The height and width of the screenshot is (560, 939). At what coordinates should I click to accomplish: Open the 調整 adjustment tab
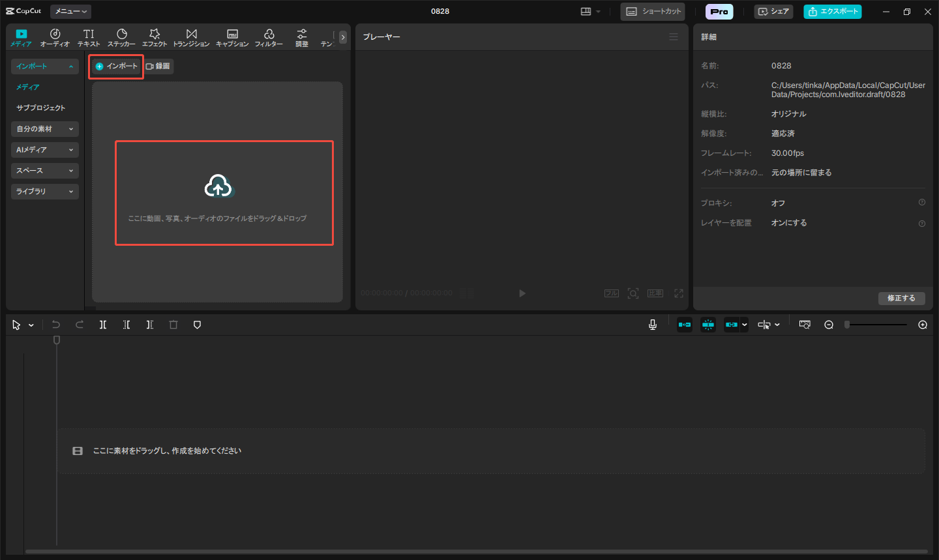pos(302,38)
